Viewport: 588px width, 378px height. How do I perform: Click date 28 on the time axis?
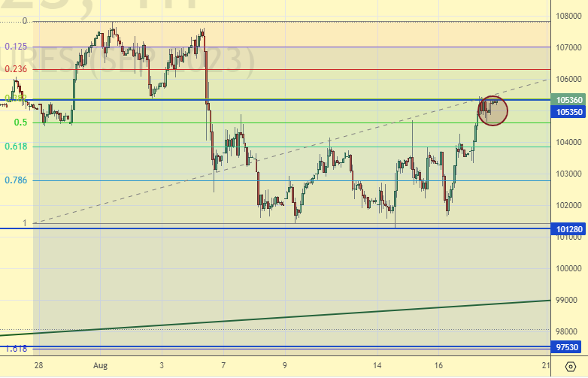coord(38,364)
